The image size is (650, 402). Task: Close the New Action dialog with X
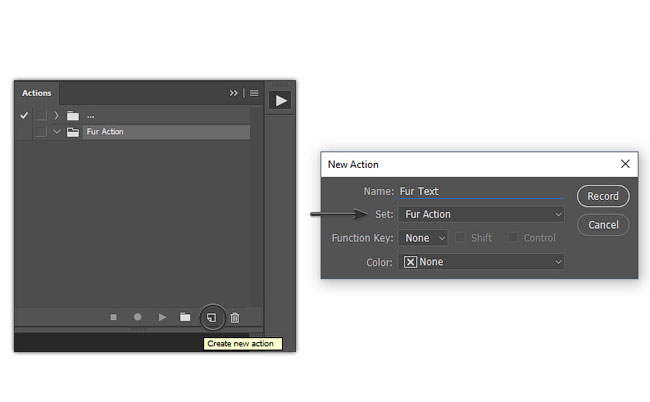[x=625, y=164]
